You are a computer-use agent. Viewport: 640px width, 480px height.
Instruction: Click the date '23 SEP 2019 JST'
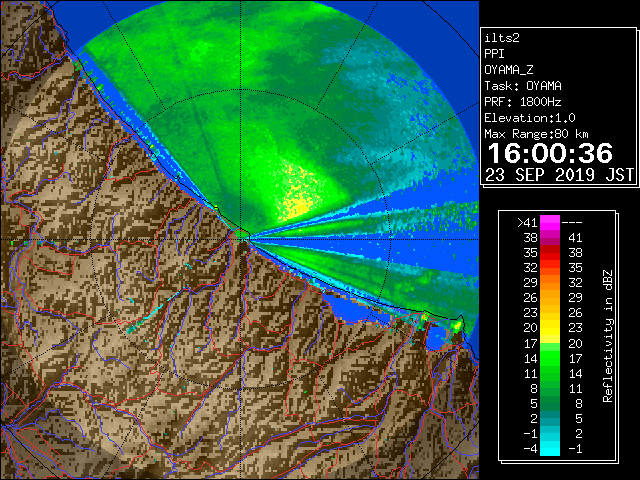[x=559, y=175]
